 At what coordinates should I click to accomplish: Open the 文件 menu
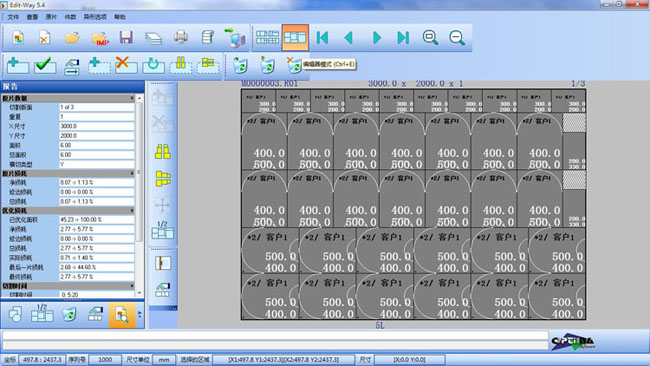click(x=13, y=17)
